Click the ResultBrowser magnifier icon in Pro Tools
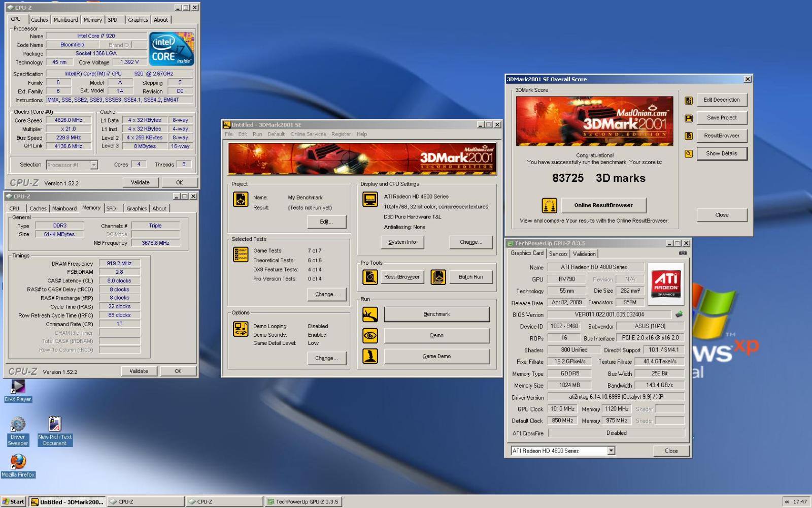The image size is (812, 508). pyautogui.click(x=370, y=277)
